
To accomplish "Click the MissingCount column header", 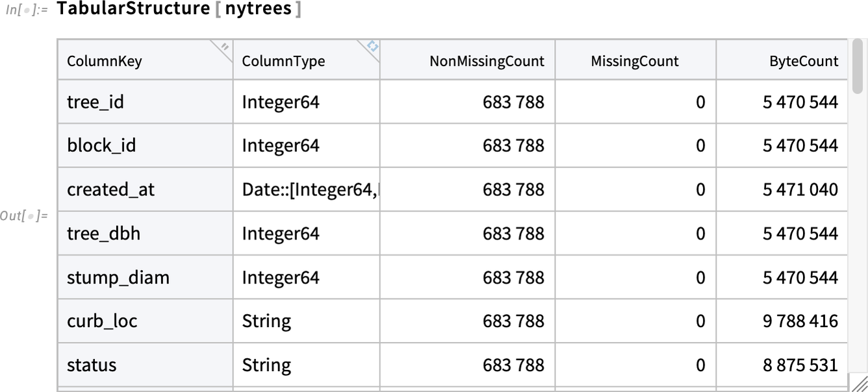I will point(635,60).
